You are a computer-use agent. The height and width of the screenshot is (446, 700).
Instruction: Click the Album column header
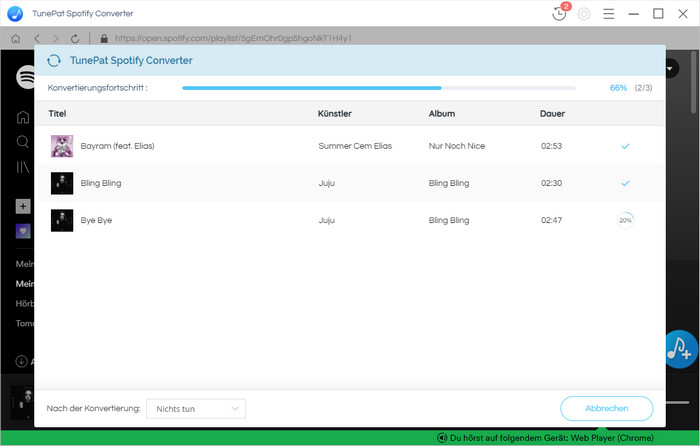pyautogui.click(x=442, y=113)
